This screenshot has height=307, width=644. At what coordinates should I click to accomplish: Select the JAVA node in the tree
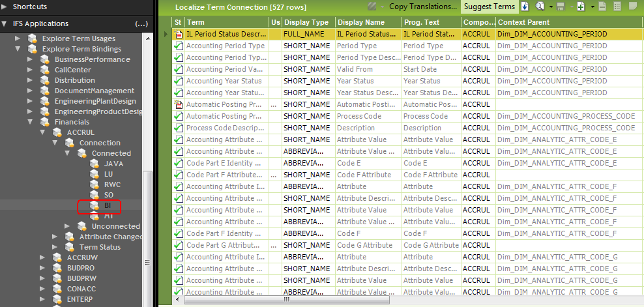click(113, 164)
